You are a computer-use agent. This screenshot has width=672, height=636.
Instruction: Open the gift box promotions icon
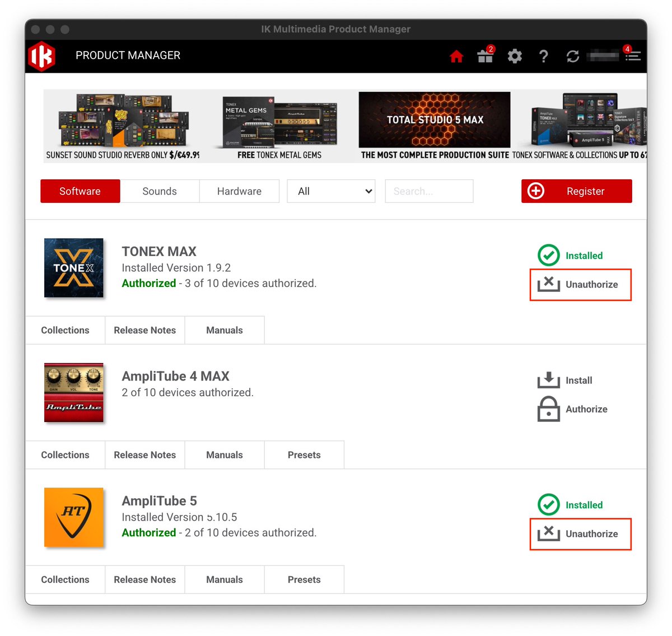[x=485, y=56]
